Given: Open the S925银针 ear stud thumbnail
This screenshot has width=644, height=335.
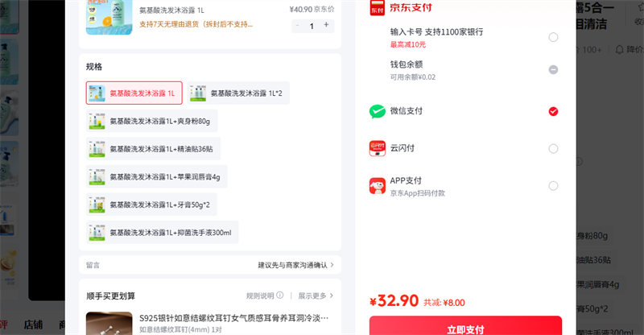Looking at the screenshot, I should click(109, 323).
